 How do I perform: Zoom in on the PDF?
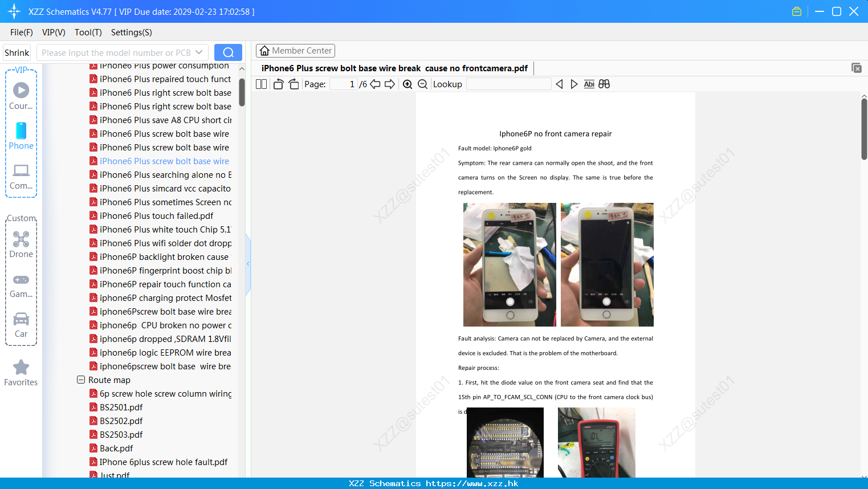click(407, 84)
